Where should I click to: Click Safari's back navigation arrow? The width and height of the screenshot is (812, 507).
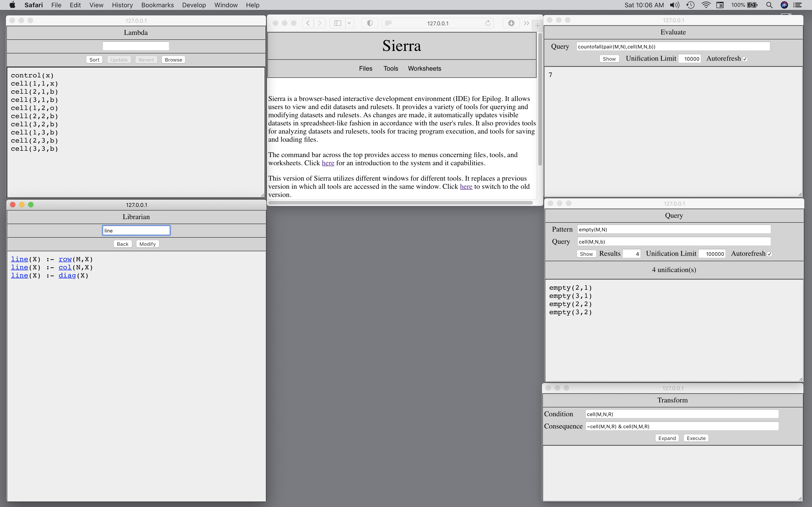(308, 23)
